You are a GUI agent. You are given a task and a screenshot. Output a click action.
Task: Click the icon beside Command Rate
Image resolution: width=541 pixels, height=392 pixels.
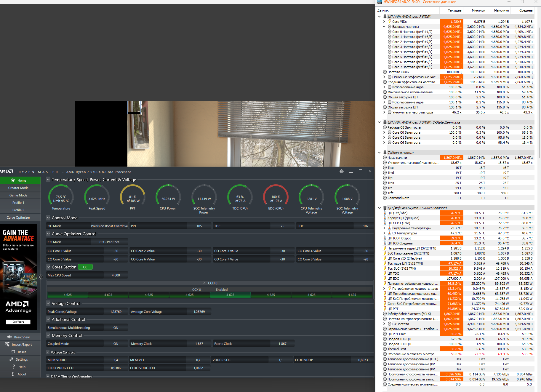(x=385, y=198)
